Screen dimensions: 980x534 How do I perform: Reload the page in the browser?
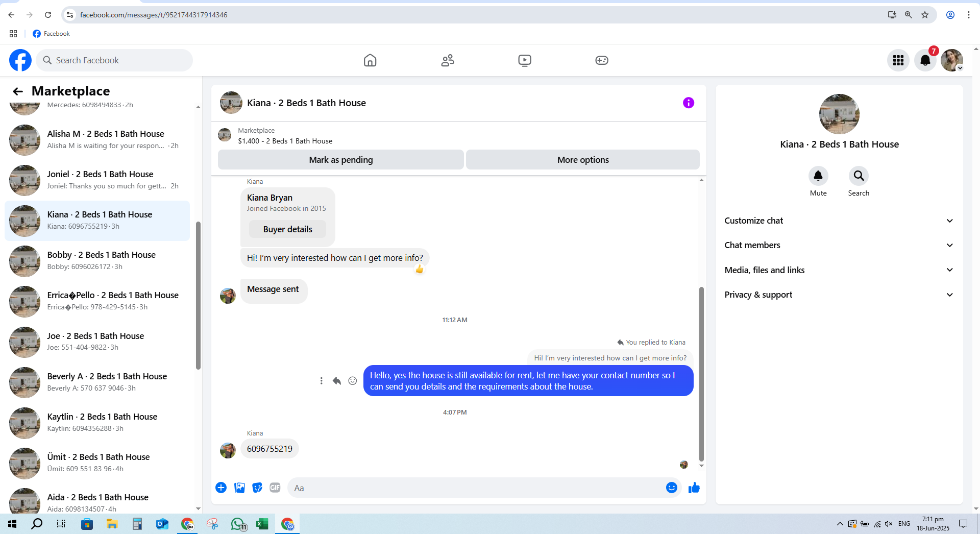(48, 15)
